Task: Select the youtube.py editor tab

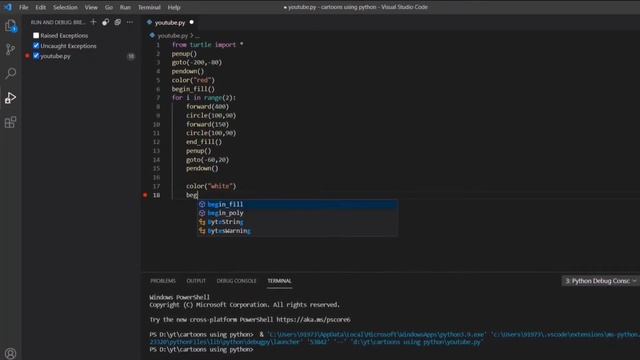Action: pyautogui.click(x=170, y=22)
